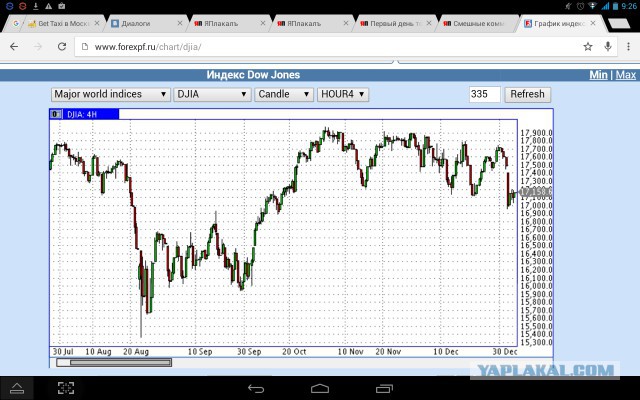
Task: Tap the microphone voice search icon
Action: coord(608,47)
